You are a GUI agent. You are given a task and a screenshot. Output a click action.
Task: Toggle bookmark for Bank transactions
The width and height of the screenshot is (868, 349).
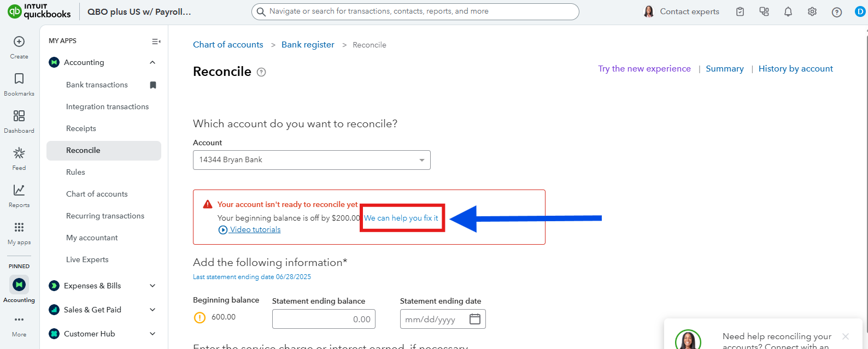(153, 85)
